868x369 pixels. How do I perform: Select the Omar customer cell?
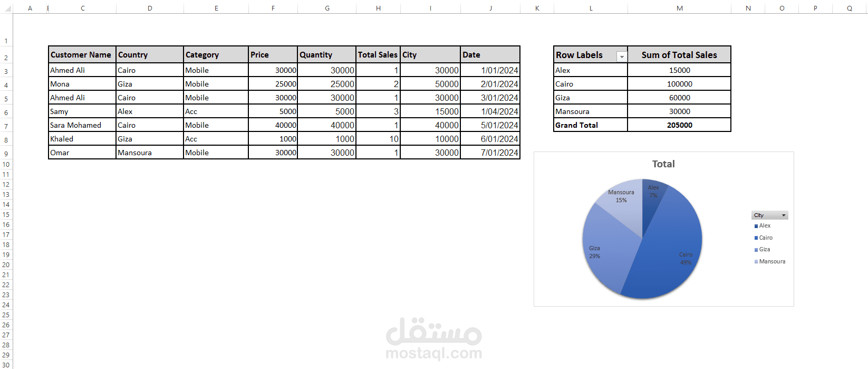(x=82, y=153)
